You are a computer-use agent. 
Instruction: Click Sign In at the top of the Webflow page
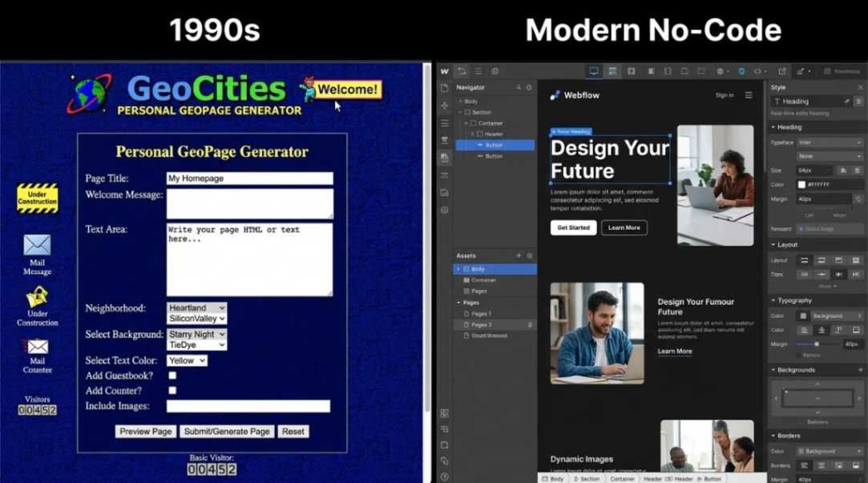point(724,95)
